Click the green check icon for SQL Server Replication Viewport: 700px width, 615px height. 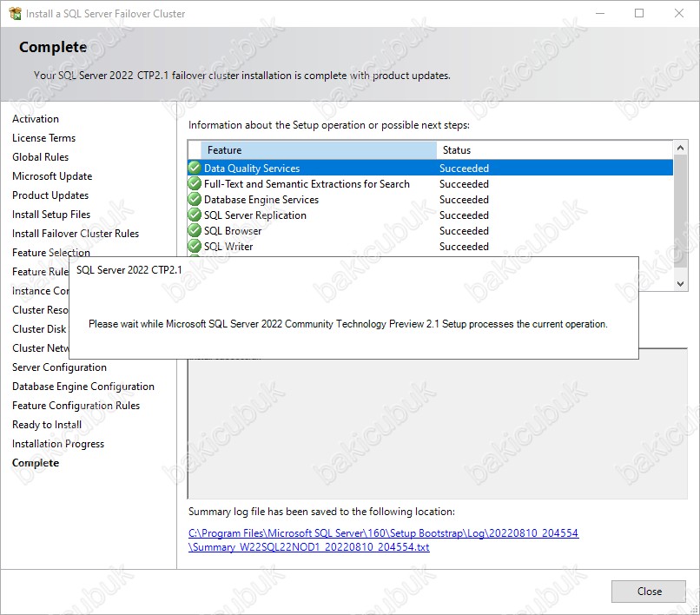(x=195, y=215)
